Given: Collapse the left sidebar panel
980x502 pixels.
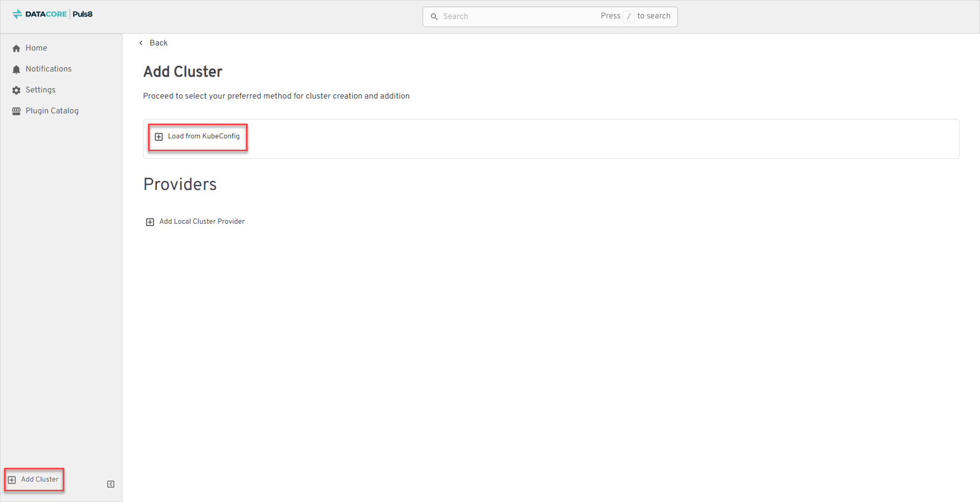Looking at the screenshot, I should pyautogui.click(x=111, y=484).
